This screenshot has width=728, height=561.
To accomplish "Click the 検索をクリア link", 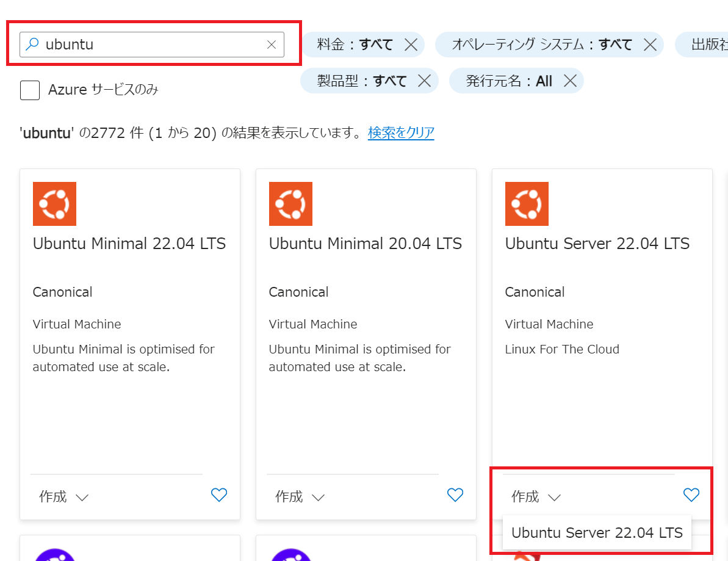I will pyautogui.click(x=401, y=132).
